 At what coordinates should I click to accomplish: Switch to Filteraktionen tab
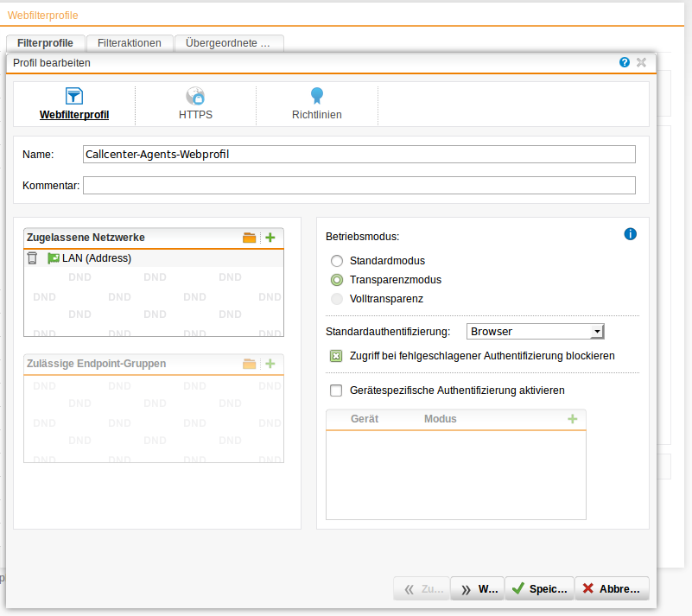pyautogui.click(x=130, y=43)
